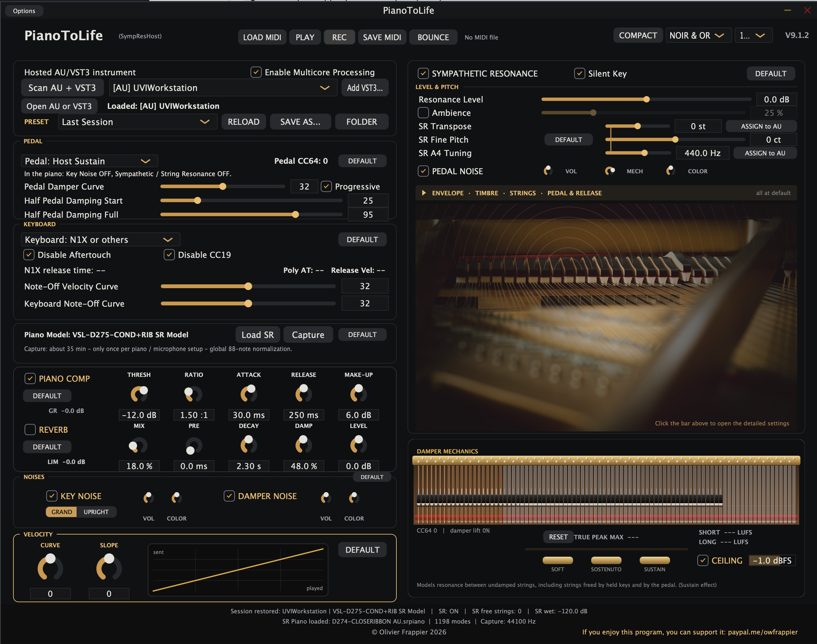Viewport: 817px width, 644px height.
Task: Click the Pedal Noise VOL knob
Action: tap(548, 171)
